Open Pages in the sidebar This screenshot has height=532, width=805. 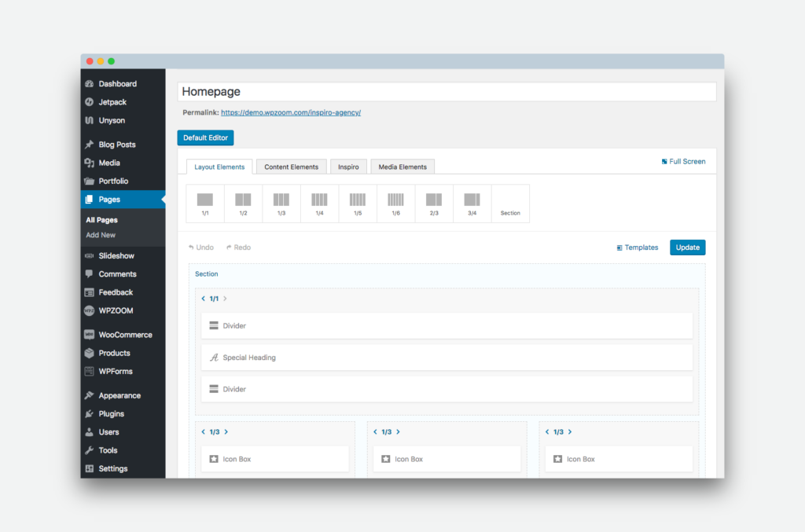123,200
